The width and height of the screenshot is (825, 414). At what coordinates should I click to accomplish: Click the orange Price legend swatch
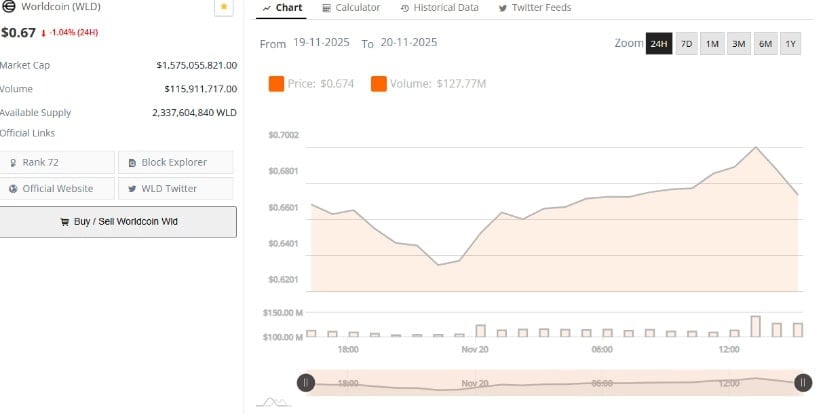276,84
